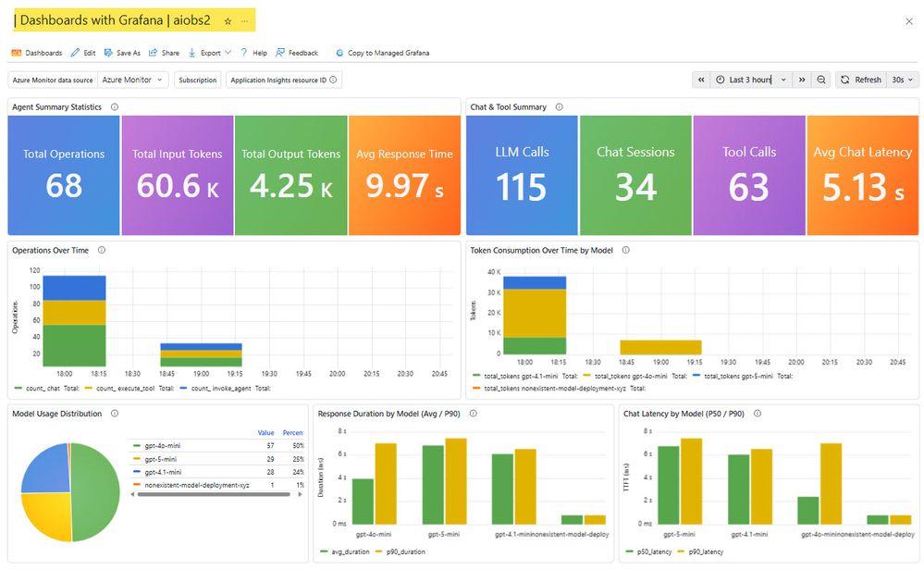
Task: Click the Total Input Tokens stat tile
Action: [x=178, y=176]
